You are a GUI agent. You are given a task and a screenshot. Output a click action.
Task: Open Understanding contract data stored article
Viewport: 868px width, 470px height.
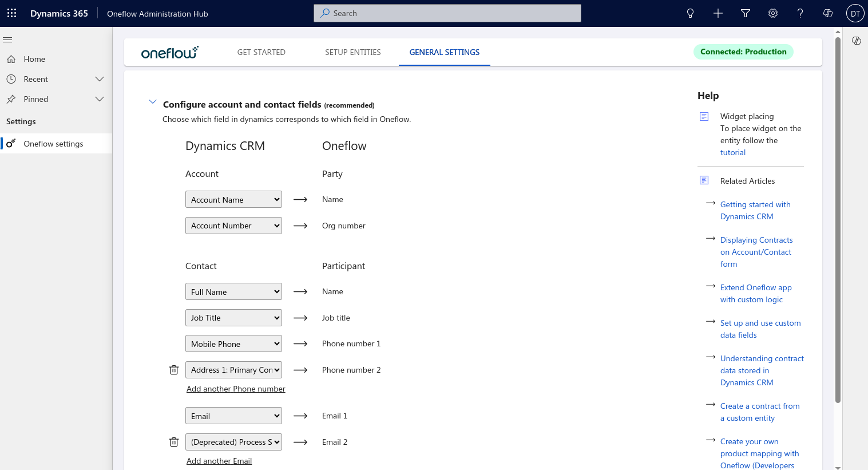[x=762, y=370]
